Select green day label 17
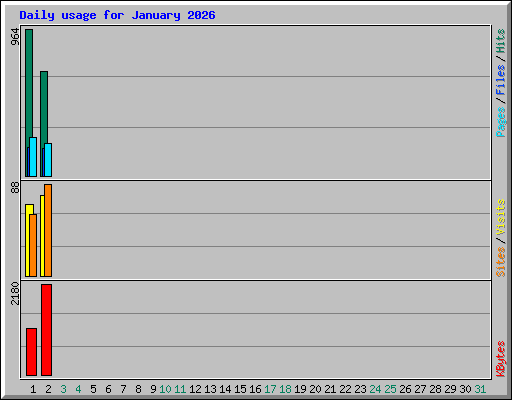Screen dimensions: 512x400 tap(270, 389)
